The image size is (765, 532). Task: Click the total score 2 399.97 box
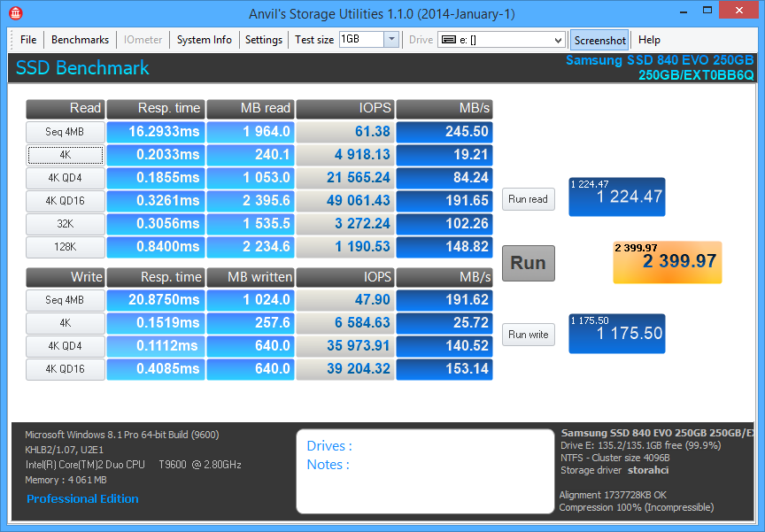click(668, 262)
